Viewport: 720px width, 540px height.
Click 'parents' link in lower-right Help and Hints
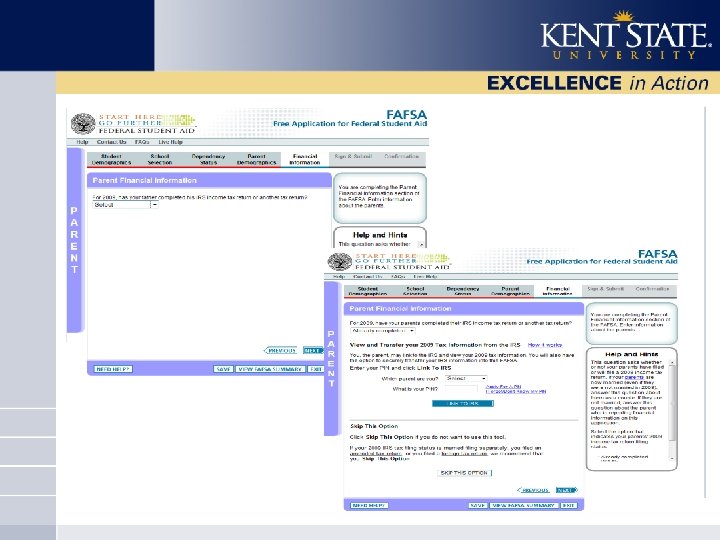click(634, 377)
